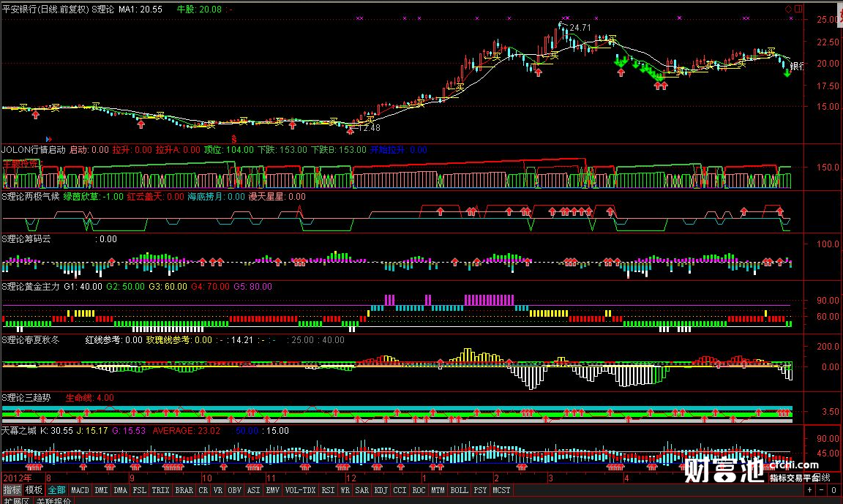
Task: Click the 24.71 high price label
Action: pos(580,27)
